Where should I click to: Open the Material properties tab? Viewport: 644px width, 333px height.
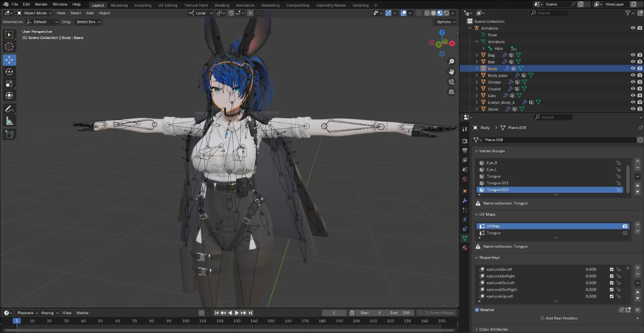pos(465,248)
